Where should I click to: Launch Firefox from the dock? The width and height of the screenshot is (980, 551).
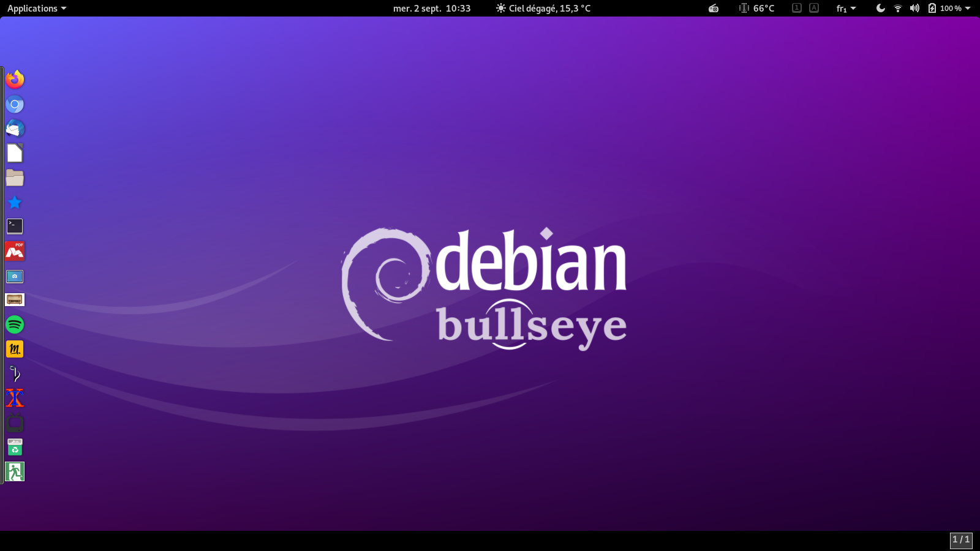(x=15, y=80)
